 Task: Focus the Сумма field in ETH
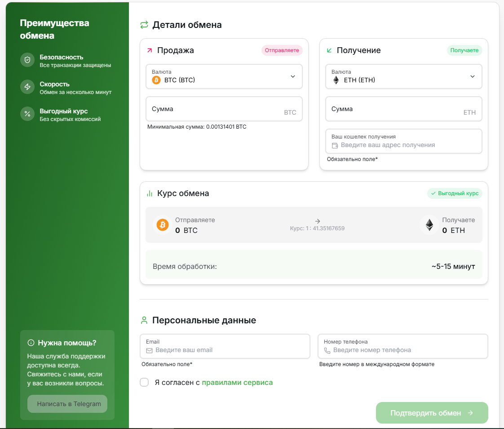click(x=395, y=109)
